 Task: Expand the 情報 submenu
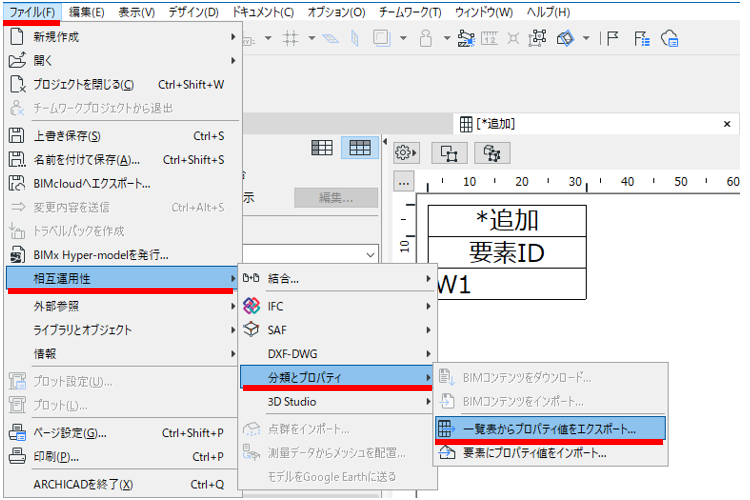(x=122, y=354)
